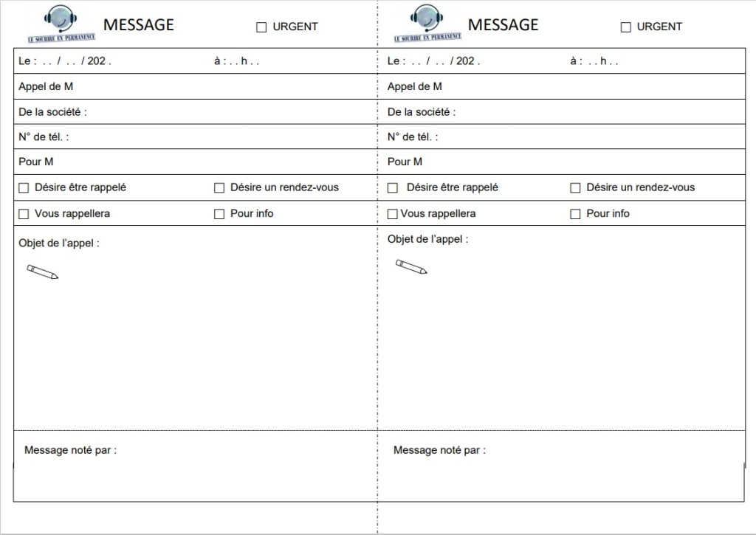Enable 'Désire un rendez-vous' on the right form

(575, 188)
